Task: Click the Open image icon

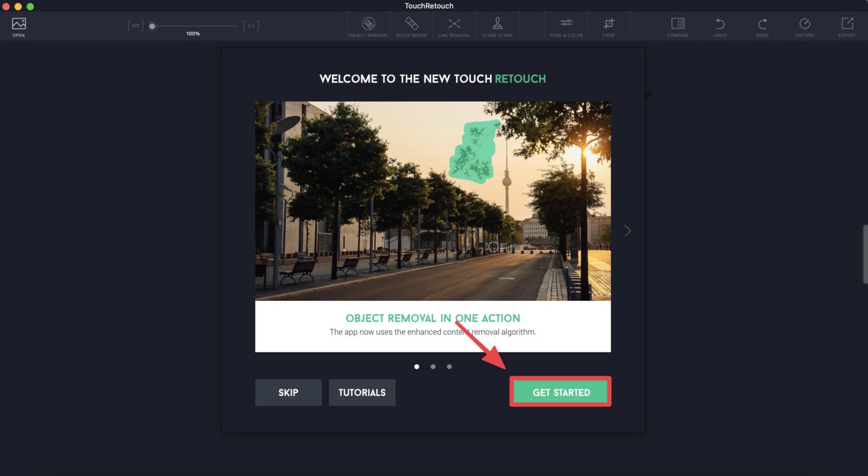Action: 19,26
